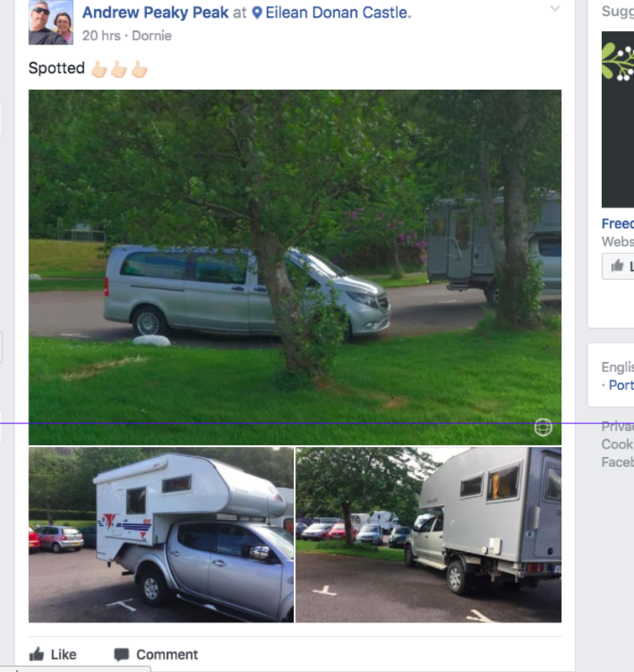Viewport: 634px width, 672px height.
Task: Click the globe icon on main photo
Action: pos(543,428)
